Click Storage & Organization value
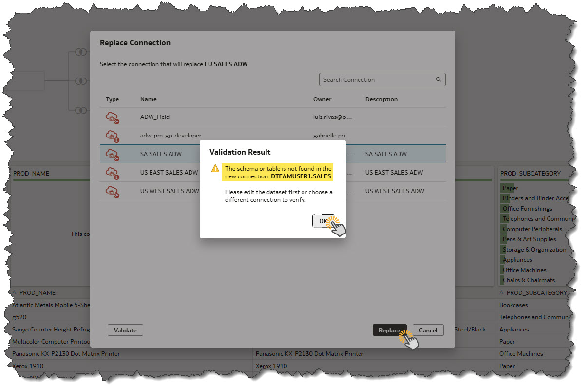588x390 pixels. point(534,250)
